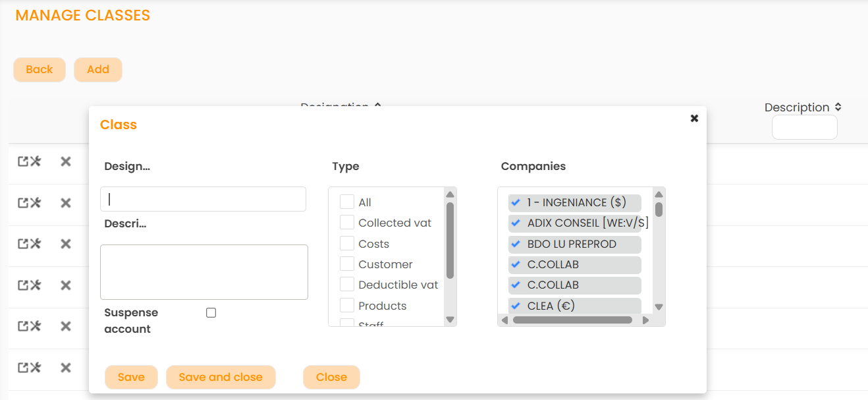The image size is (868, 400).
Task: Click the tools icon in second table row
Action: 36,202
